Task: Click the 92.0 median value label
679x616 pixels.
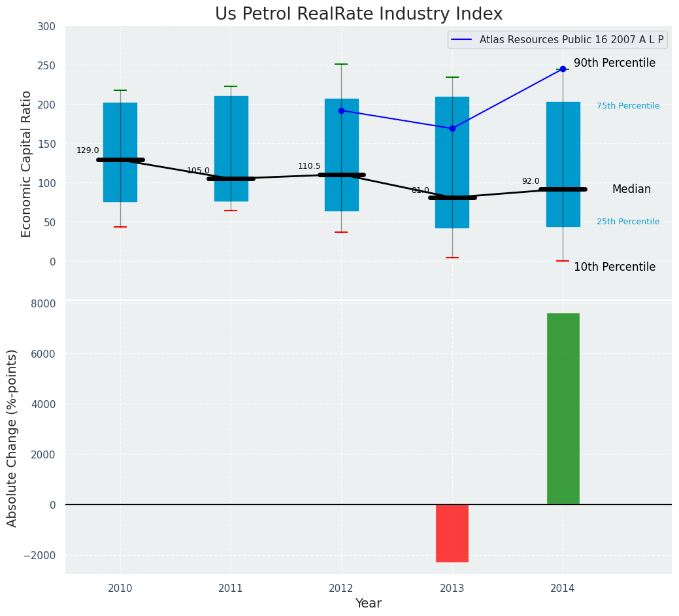Action: (x=531, y=181)
